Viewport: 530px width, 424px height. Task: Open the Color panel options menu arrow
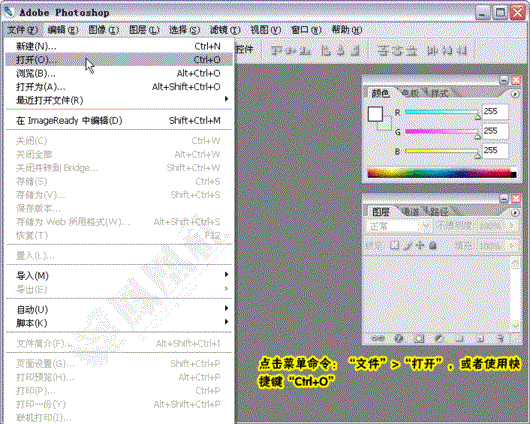point(515,94)
